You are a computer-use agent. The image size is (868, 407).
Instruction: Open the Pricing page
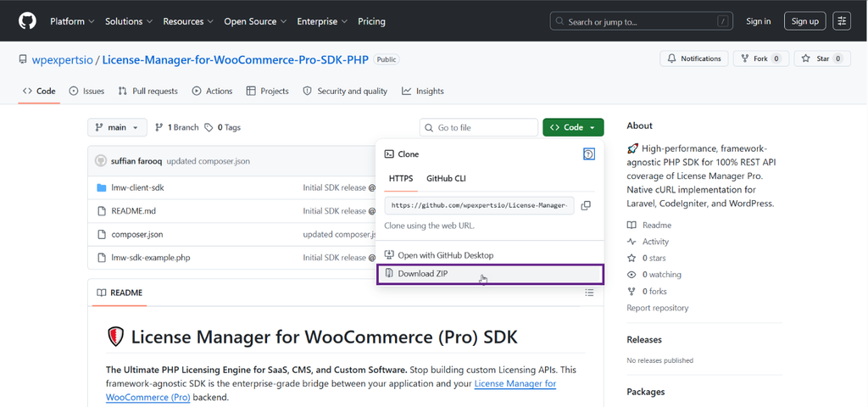coord(371,21)
